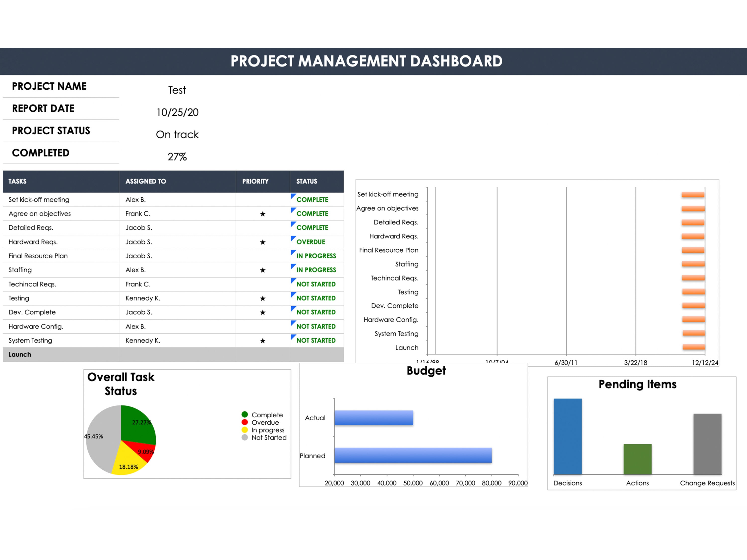The height and width of the screenshot is (560, 747).
Task: Select the gray Change Requests bar
Action: point(707,444)
